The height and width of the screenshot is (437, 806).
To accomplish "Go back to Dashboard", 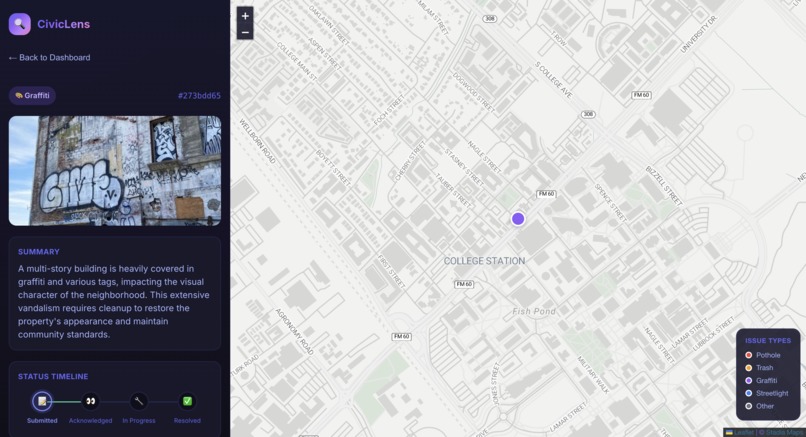I will tap(49, 58).
